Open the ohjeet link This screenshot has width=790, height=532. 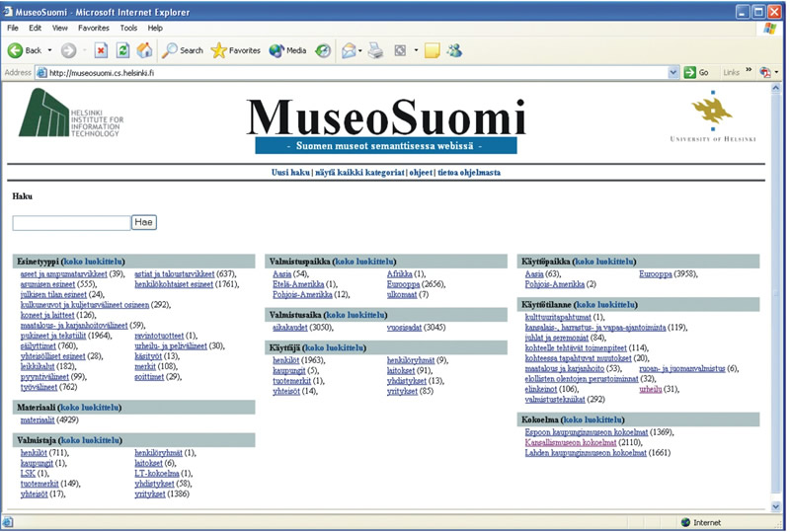click(421, 173)
